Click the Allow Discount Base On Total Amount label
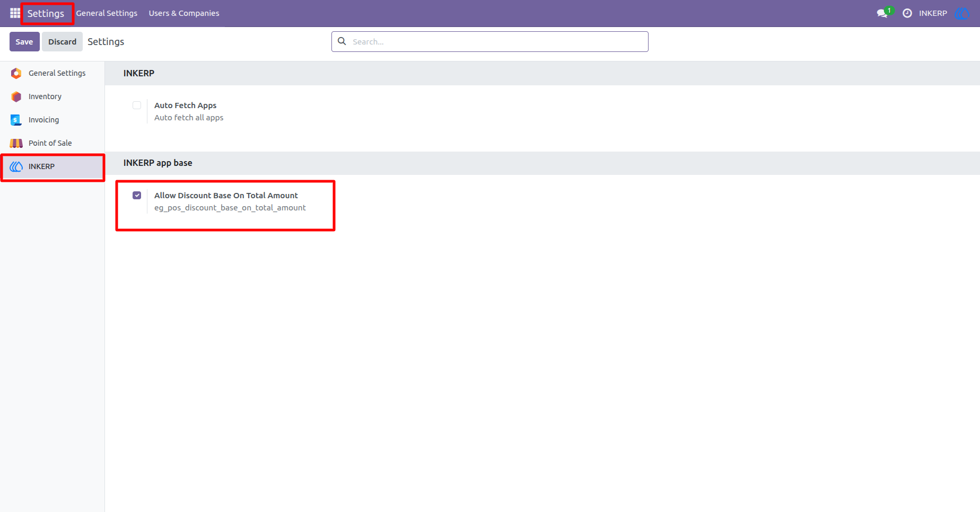Viewport: 980px width, 512px height. 226,196
